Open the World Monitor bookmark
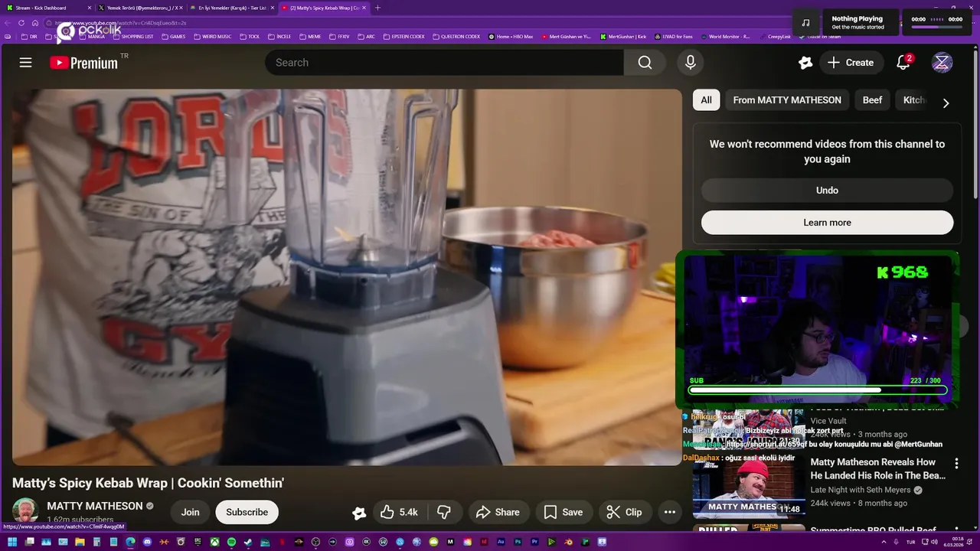 724,36
